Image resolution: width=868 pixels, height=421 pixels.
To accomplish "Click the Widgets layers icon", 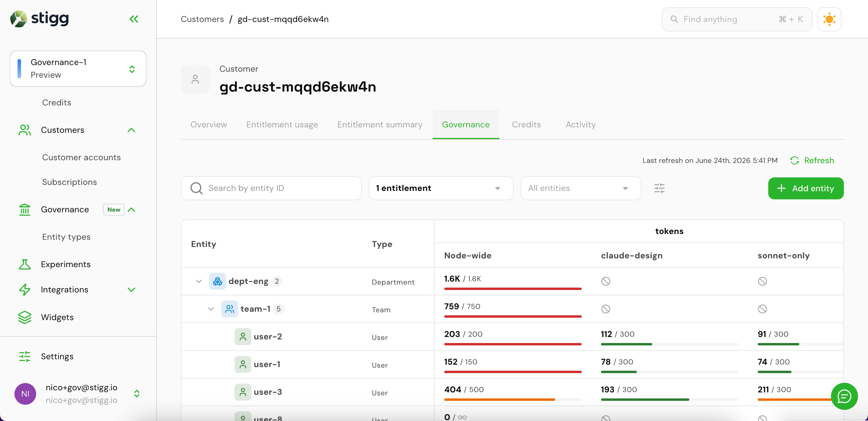I will (25, 317).
